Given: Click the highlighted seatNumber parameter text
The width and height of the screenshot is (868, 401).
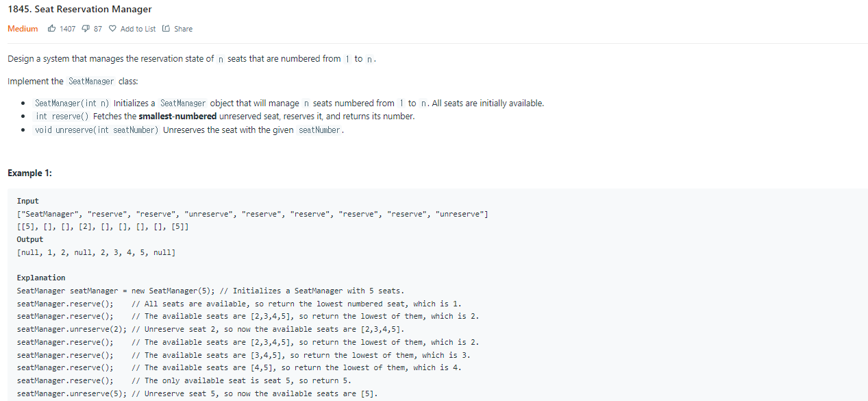Looking at the screenshot, I should [317, 130].
